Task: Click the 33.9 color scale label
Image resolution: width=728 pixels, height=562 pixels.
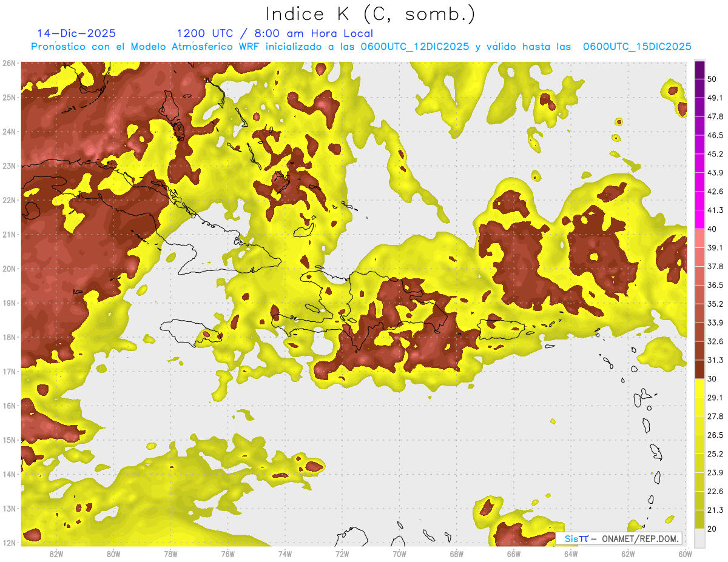Action: pos(715,323)
